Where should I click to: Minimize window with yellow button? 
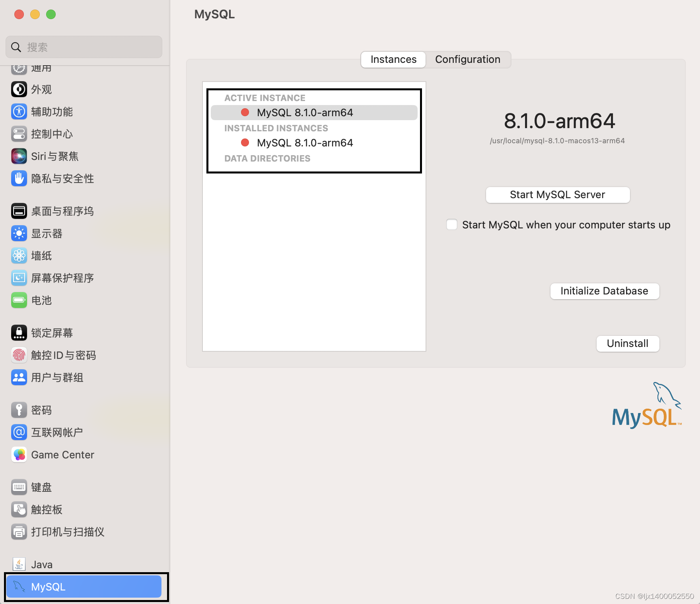pos(35,14)
